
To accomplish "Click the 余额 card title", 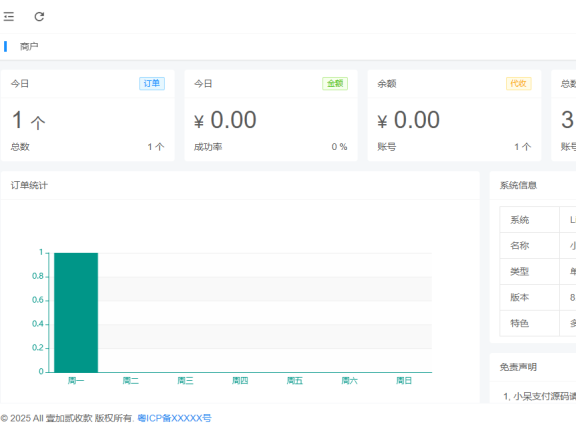I will [x=387, y=84].
